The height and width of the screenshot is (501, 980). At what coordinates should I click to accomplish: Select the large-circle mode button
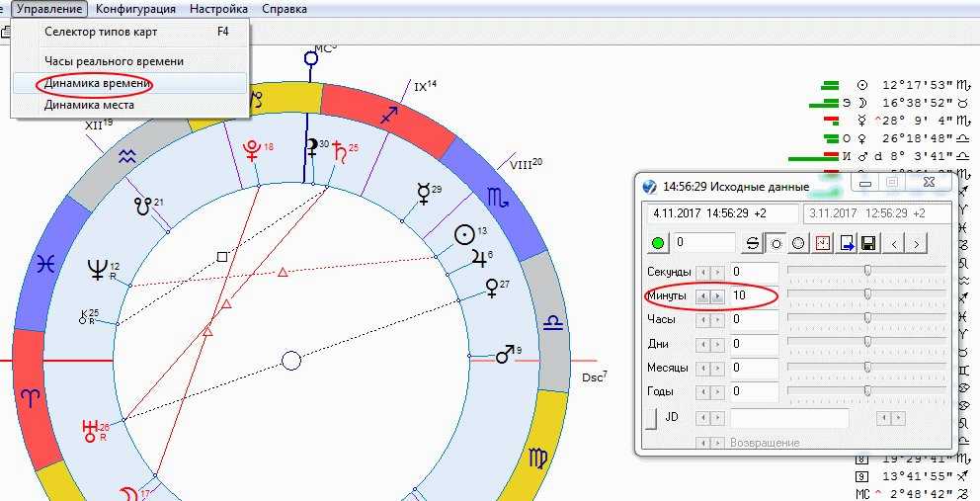tap(799, 243)
